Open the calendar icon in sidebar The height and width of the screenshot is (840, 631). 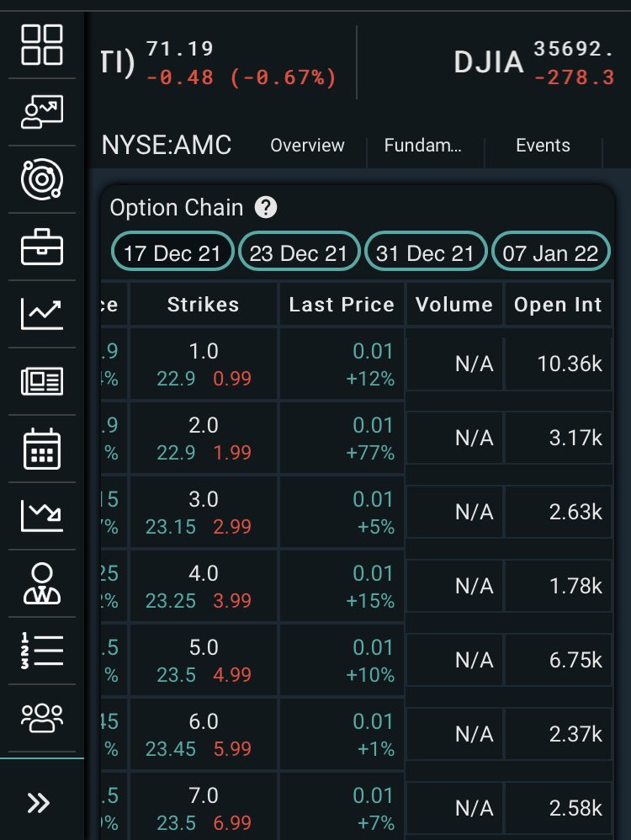[x=42, y=449]
